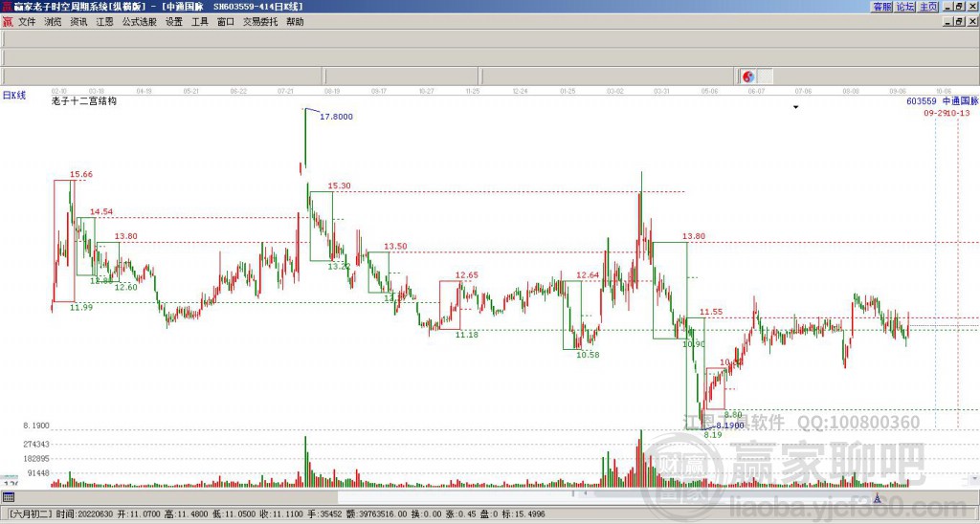Click the 08-19 date on time axis

coord(332,91)
